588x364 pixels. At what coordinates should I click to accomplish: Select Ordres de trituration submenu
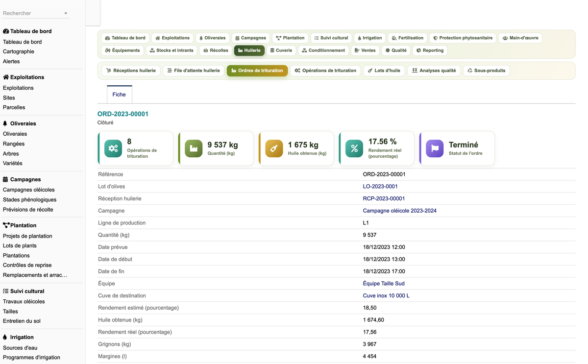point(257,71)
